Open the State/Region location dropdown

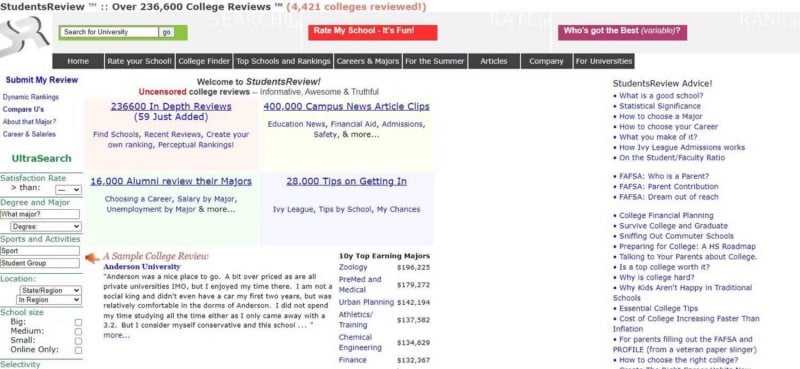point(49,290)
